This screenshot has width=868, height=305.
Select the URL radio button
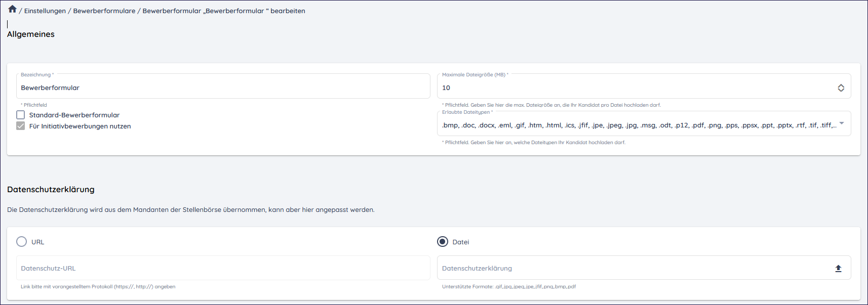pyautogui.click(x=22, y=242)
